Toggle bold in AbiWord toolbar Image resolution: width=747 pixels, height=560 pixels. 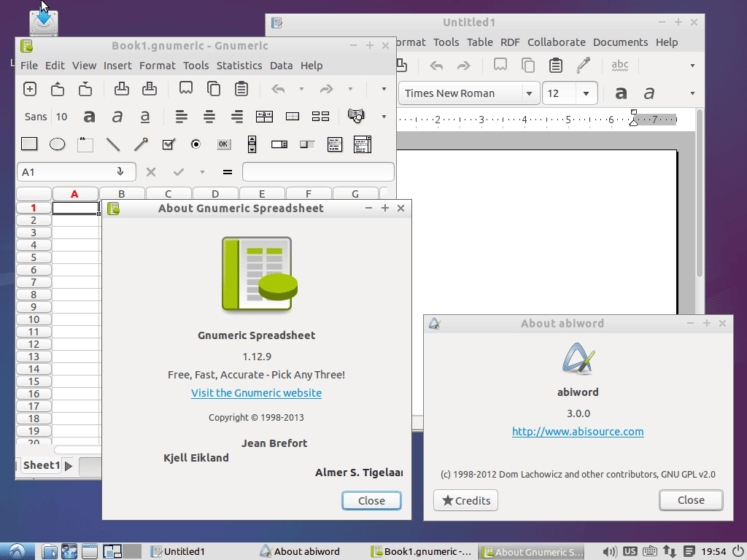[621, 93]
